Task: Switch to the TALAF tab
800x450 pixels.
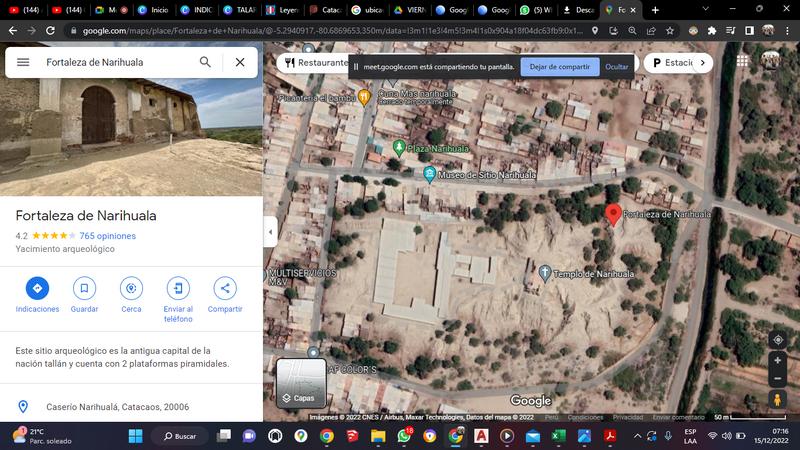Action: pos(240,10)
